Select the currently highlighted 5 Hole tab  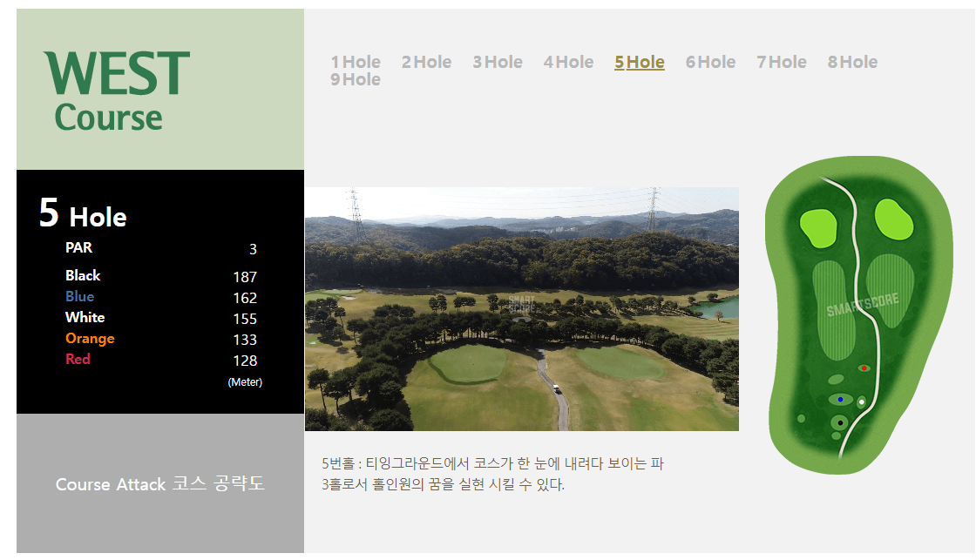click(639, 62)
